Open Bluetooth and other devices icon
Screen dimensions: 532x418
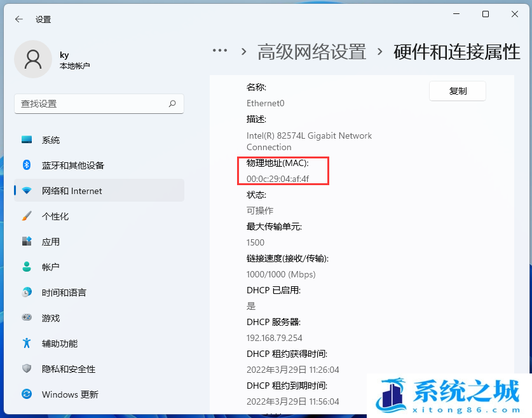(27, 165)
